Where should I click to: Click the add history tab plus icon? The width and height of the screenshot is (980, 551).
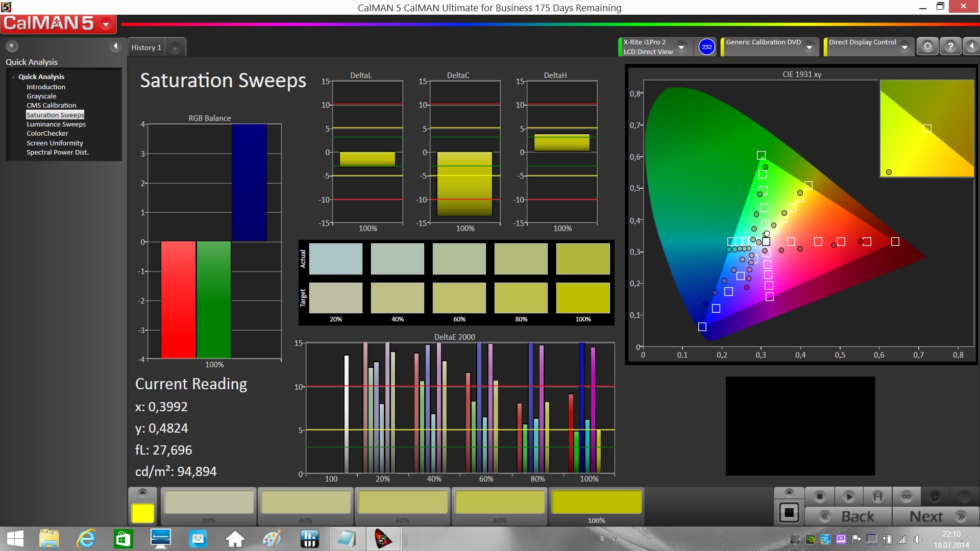pos(175,48)
